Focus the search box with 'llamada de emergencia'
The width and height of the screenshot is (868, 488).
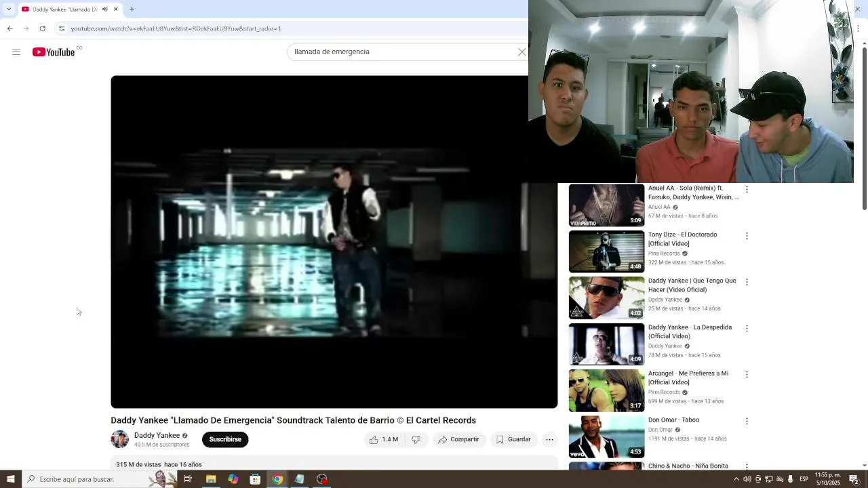[403, 52]
